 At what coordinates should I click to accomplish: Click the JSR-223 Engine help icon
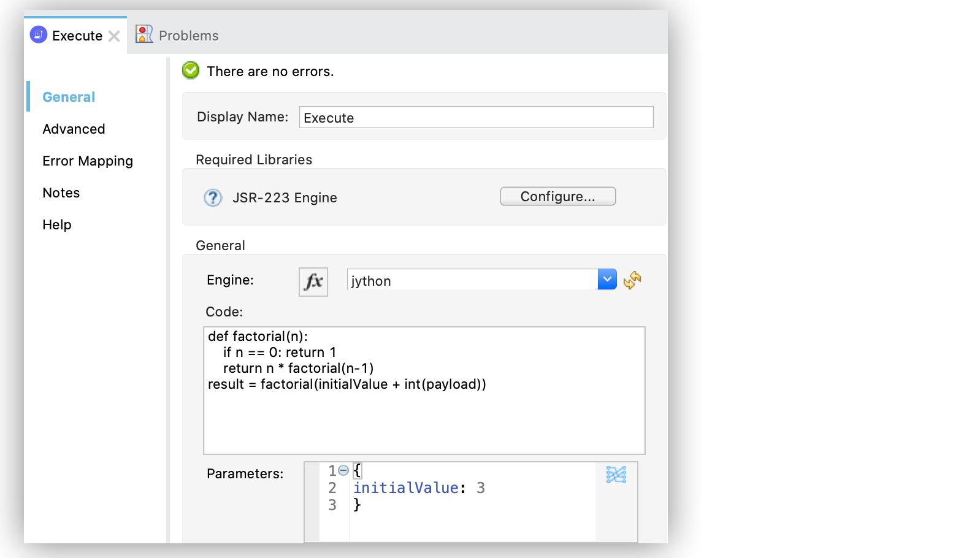213,197
